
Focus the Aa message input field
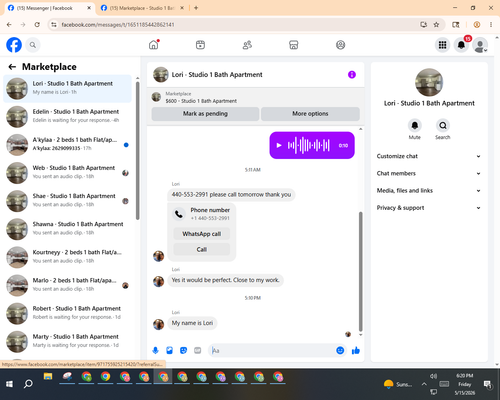(272, 350)
